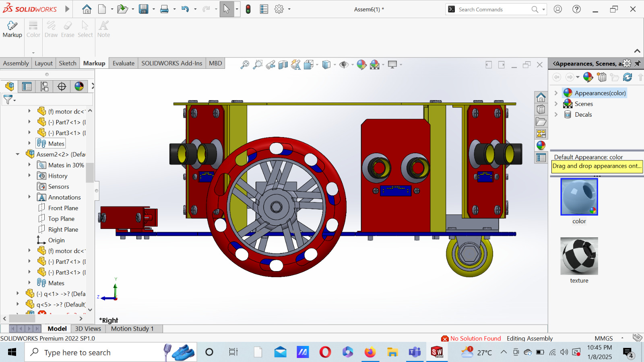Viewport: 644px width, 362px height.
Task: Open SOLIDWORKS from the taskbar
Action: point(437,352)
